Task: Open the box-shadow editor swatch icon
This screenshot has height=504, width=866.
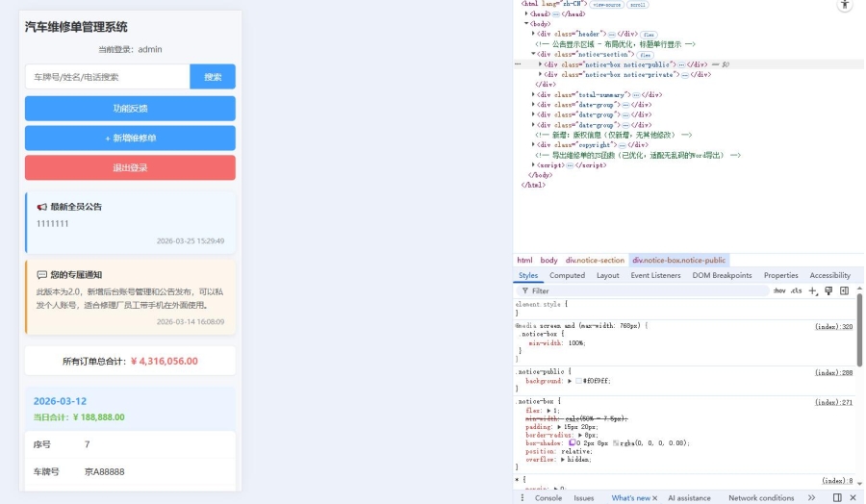Action: tap(573, 442)
